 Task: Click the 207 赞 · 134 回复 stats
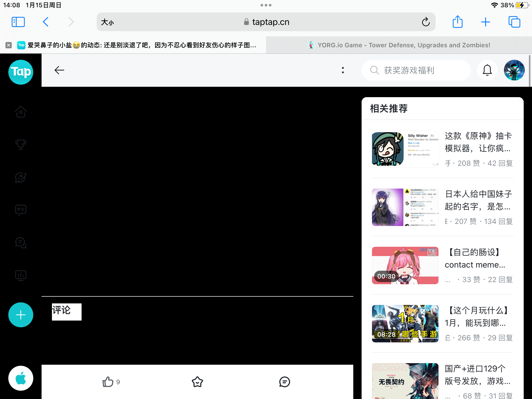pyautogui.click(x=484, y=221)
